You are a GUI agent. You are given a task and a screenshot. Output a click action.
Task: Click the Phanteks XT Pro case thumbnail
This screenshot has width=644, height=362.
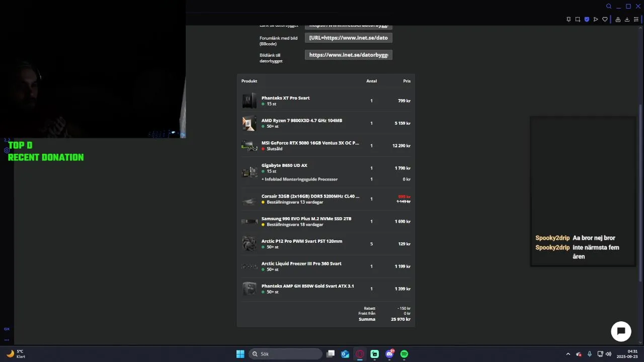(x=249, y=101)
